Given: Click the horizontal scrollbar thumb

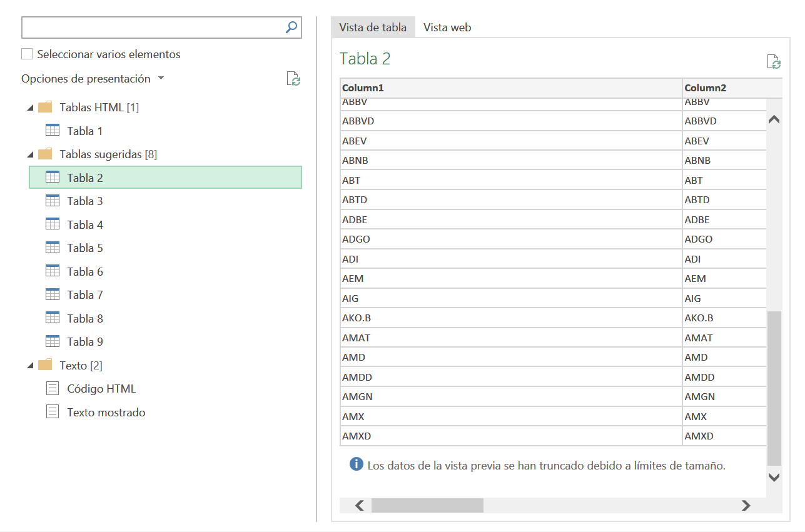Looking at the screenshot, I should 427,505.
